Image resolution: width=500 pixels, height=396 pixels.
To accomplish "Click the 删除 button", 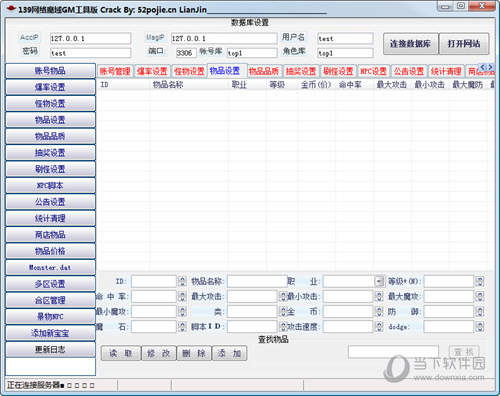I will pyautogui.click(x=194, y=353).
